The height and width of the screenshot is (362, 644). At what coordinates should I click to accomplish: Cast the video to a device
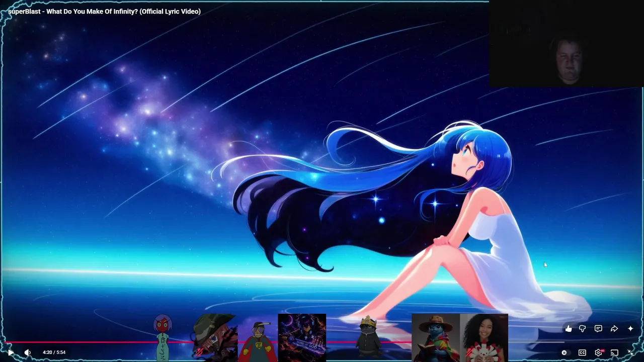614,352
